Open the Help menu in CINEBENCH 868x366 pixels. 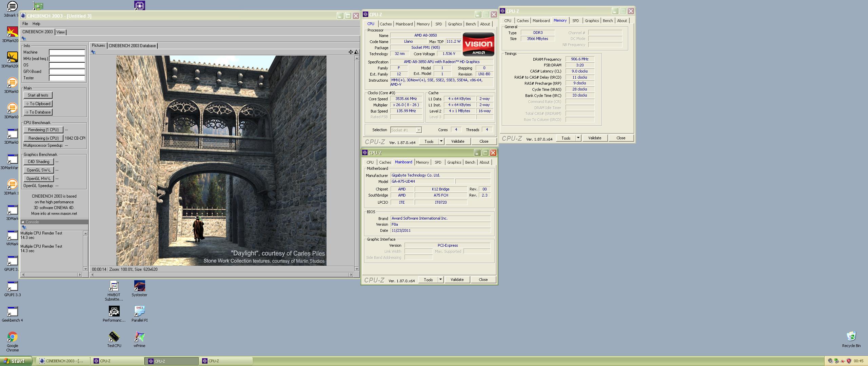[x=36, y=24]
